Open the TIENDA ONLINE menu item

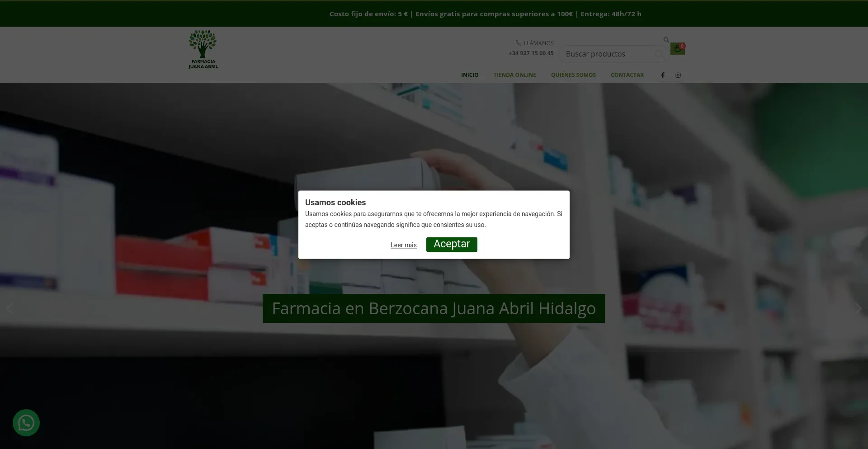tap(514, 75)
